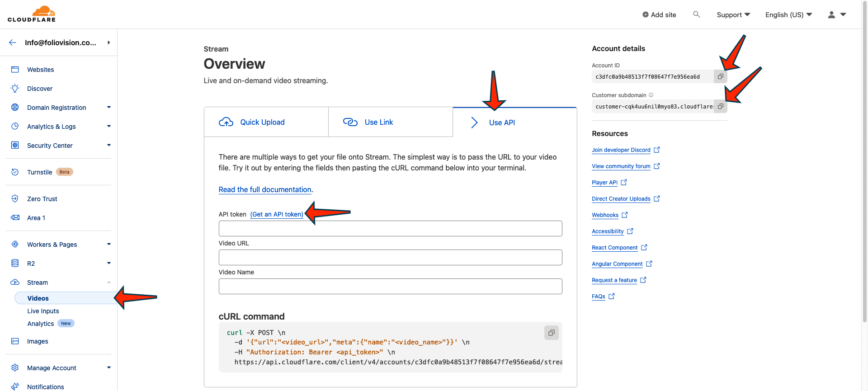Click the R2 storage icon
868x391 pixels.
[x=15, y=264]
